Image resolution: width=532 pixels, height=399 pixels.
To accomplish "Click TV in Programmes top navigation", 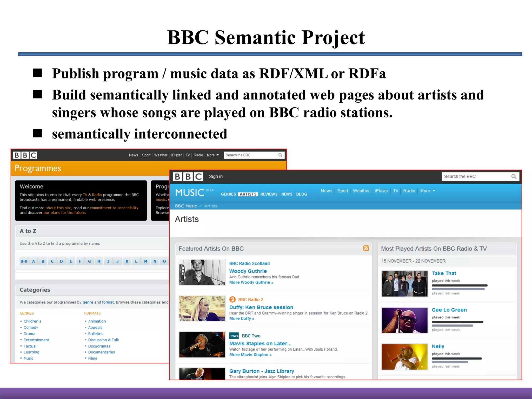I will tap(188, 155).
